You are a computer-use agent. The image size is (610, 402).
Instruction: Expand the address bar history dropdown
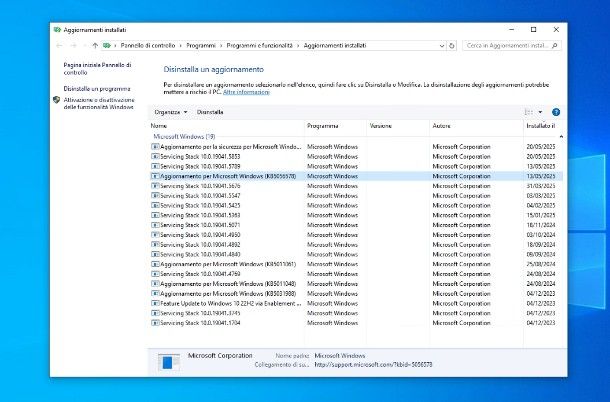(442, 46)
